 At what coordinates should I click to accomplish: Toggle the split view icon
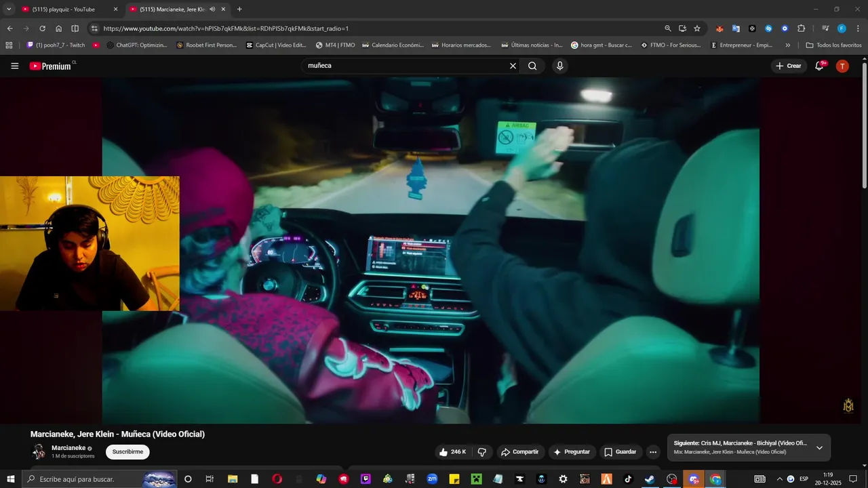pos(75,28)
